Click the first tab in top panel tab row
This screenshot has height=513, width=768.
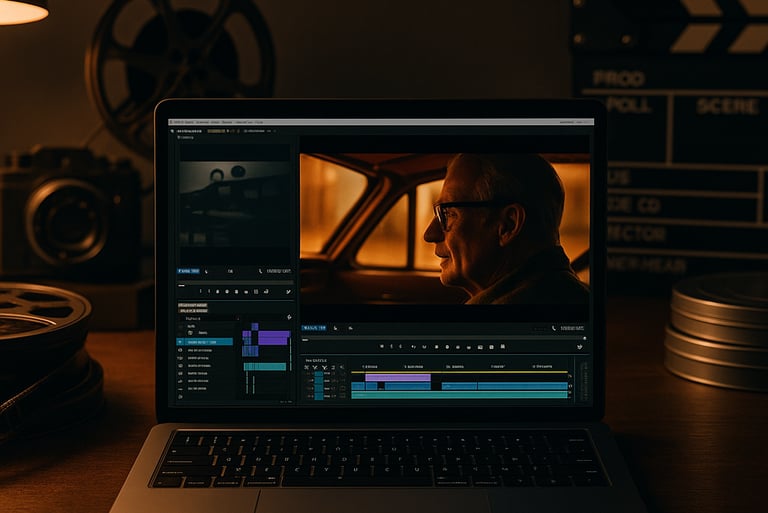(x=189, y=131)
